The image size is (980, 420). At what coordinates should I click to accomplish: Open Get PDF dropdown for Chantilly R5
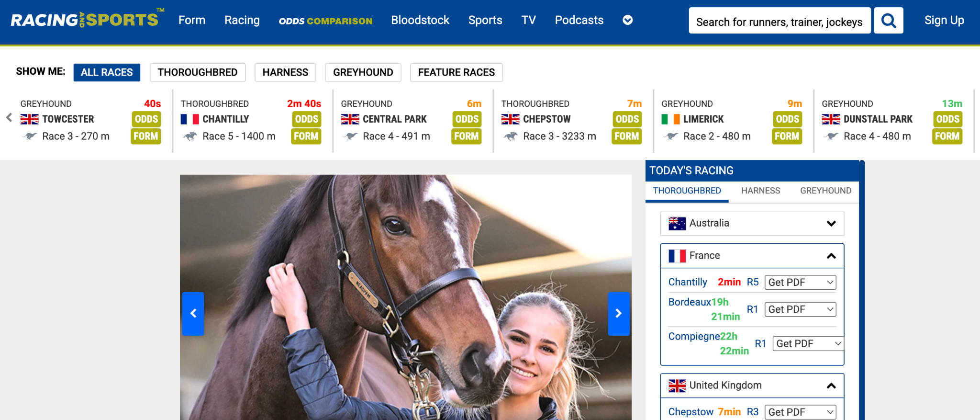point(800,283)
